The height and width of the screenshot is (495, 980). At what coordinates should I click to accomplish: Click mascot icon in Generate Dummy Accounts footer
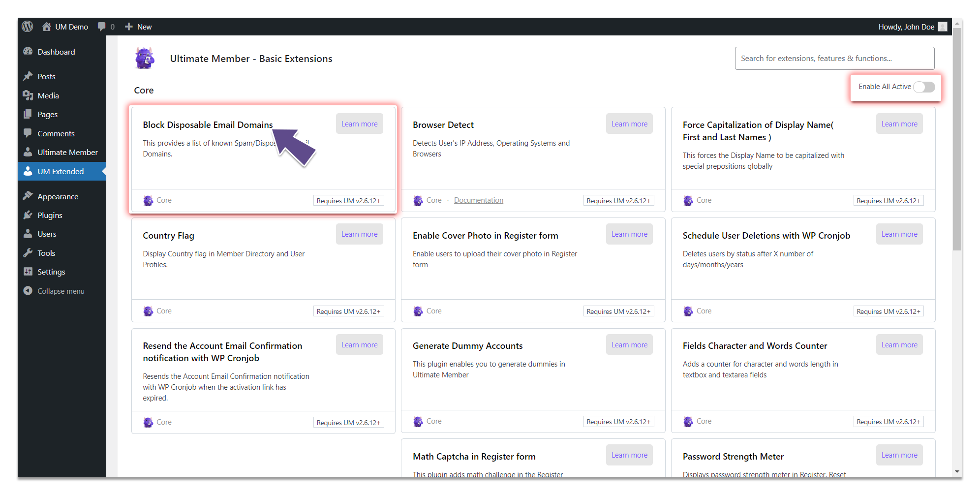pos(418,421)
